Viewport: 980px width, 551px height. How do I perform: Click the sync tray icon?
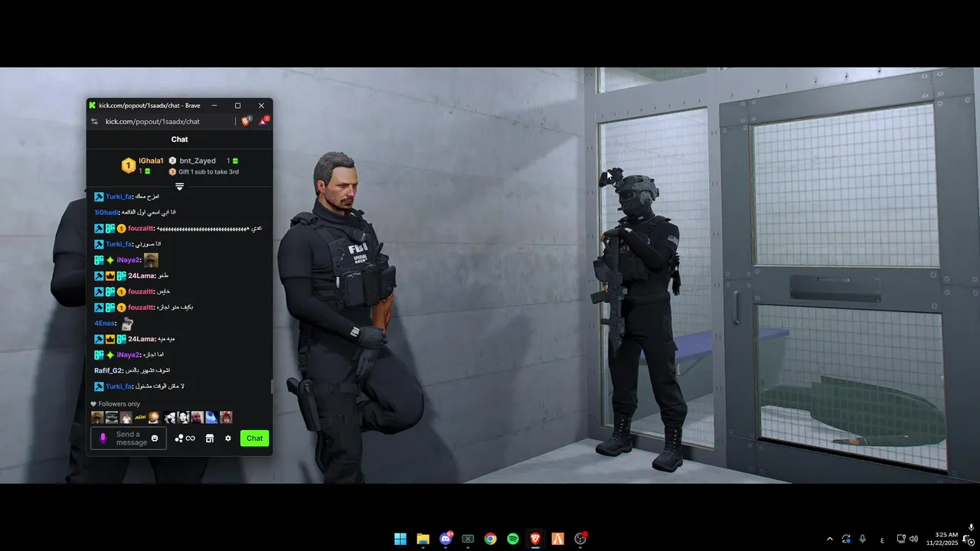(x=846, y=539)
